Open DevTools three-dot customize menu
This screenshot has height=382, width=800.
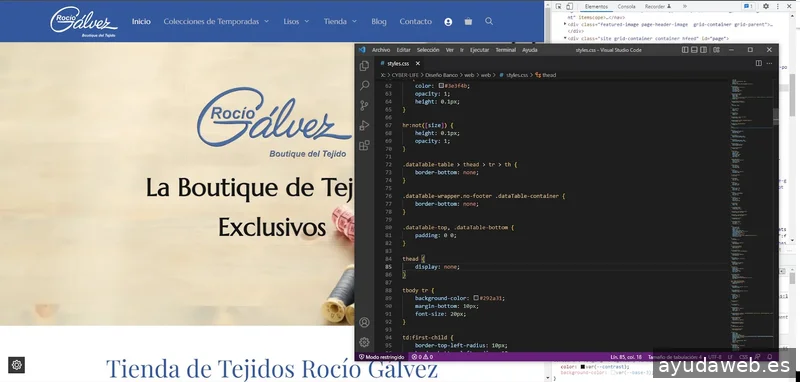tap(777, 7)
